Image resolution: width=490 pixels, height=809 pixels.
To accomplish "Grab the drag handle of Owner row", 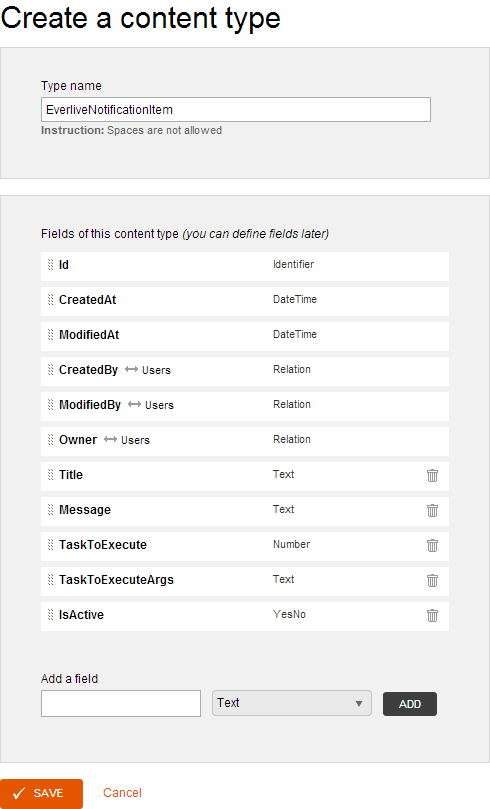I will click(x=51, y=440).
